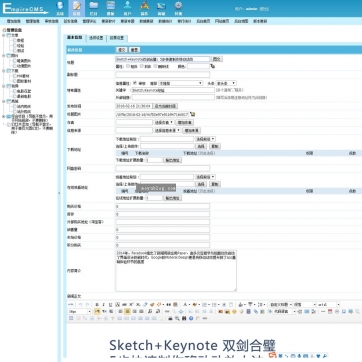Open the 其他 gear icon in header
The image size is (362, 362).
click(x=178, y=8)
